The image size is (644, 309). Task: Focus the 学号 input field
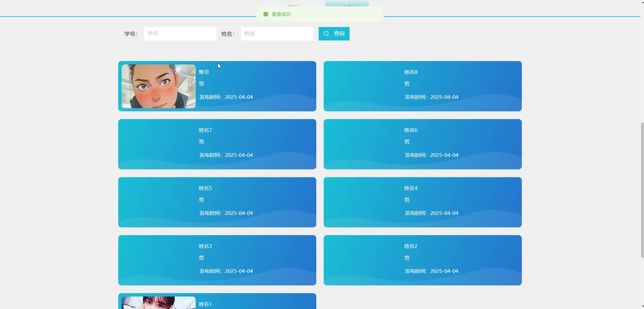pos(180,34)
